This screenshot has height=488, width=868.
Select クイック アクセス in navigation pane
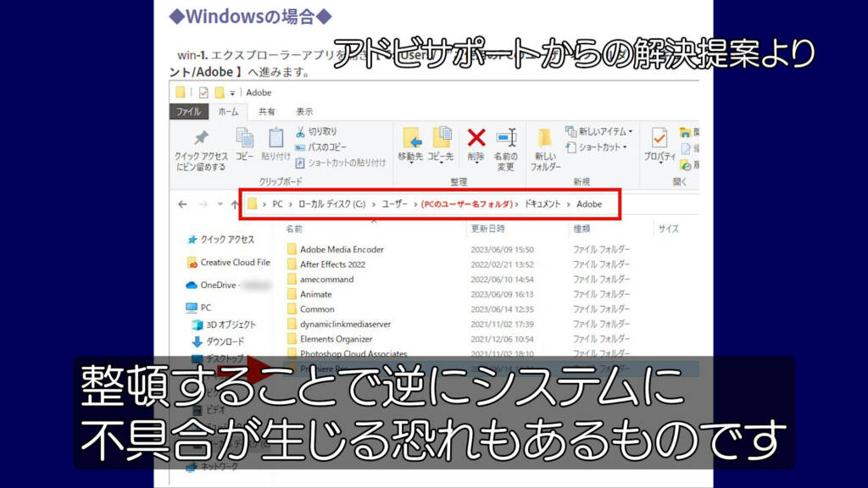tap(221, 240)
